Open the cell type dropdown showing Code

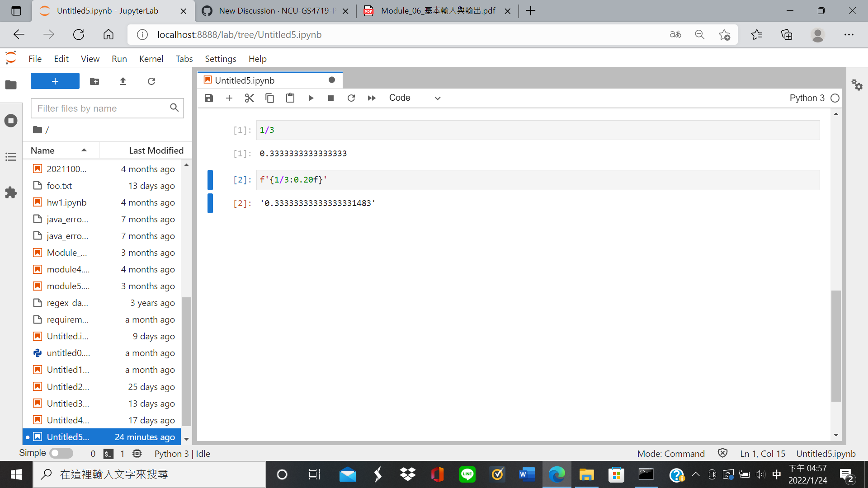coord(414,98)
